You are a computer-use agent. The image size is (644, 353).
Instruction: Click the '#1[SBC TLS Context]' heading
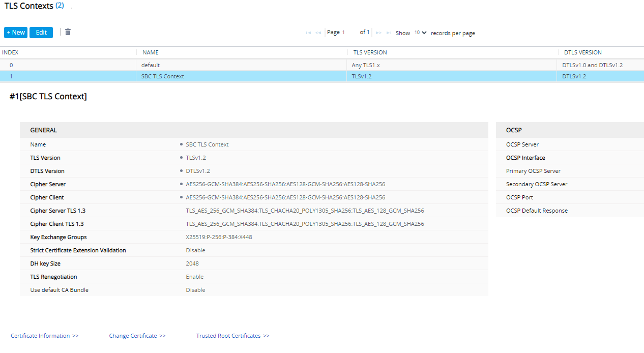coord(48,97)
